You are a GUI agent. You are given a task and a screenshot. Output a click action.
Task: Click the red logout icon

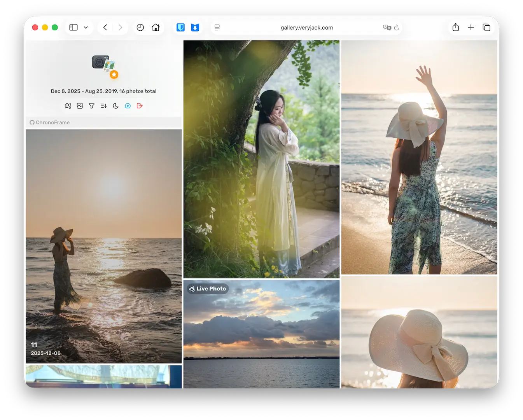[x=140, y=106]
